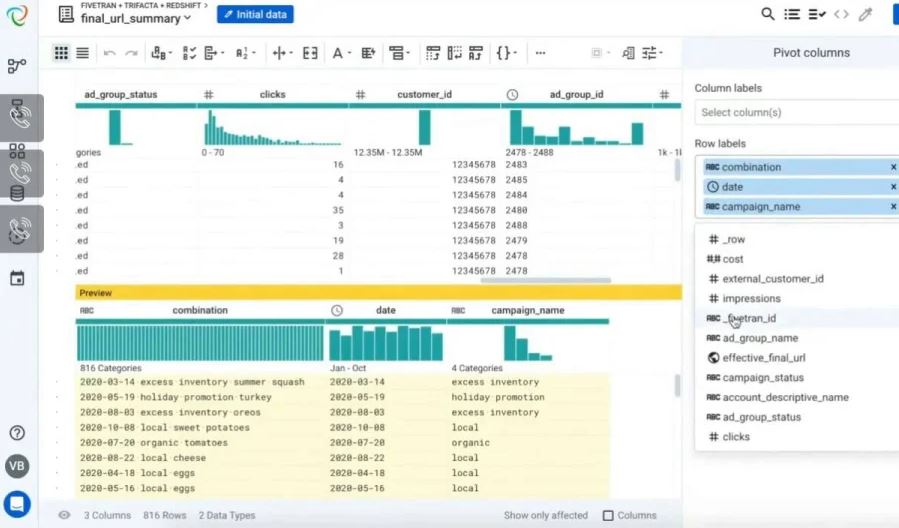Undo the last step
Screen dimensions: 899x528
pyautogui.click(x=110, y=53)
